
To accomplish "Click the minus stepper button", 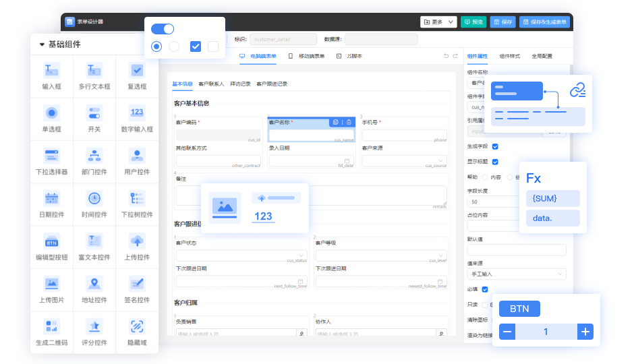I will coord(507,332).
